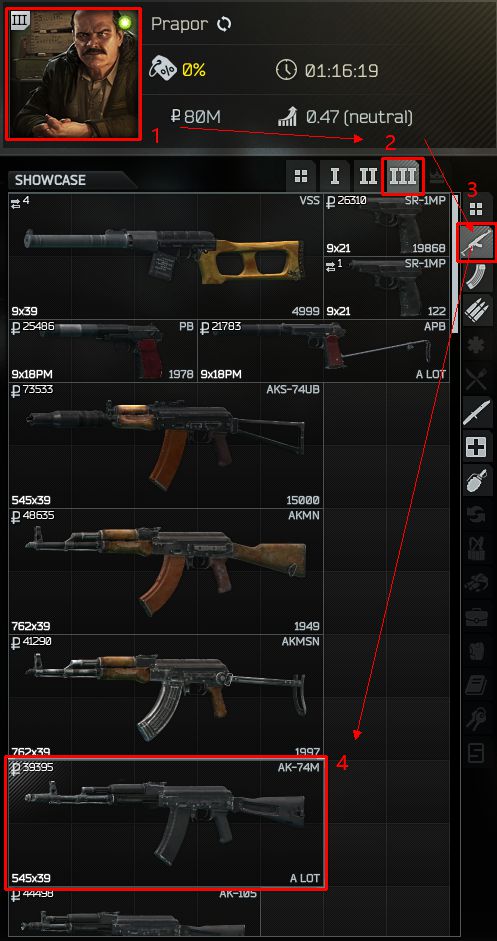Select the VSS 9x39 barter offer

[166, 256]
